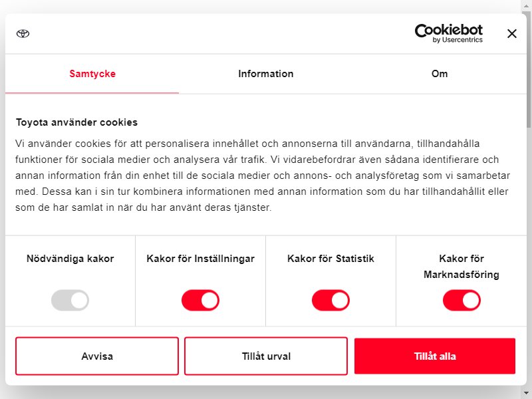Toggle the Nödvändiga kakor switch
This screenshot has width=532, height=399.
(x=70, y=300)
